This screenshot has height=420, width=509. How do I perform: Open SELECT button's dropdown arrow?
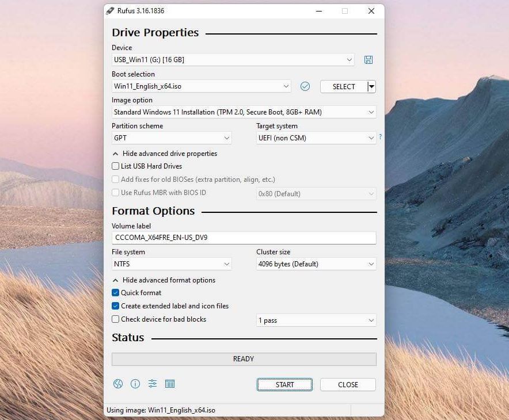coord(372,87)
